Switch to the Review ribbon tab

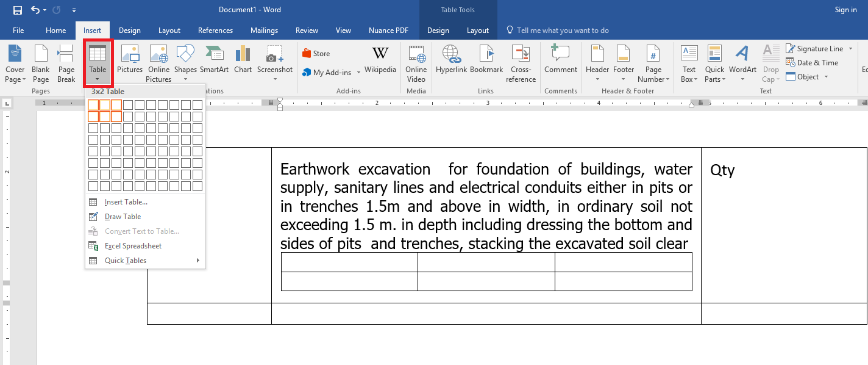307,30
